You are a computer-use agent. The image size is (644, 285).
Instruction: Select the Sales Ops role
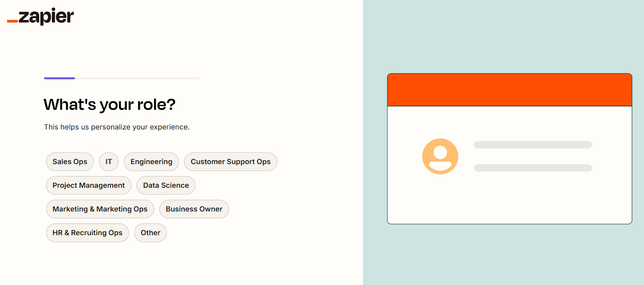(70, 162)
